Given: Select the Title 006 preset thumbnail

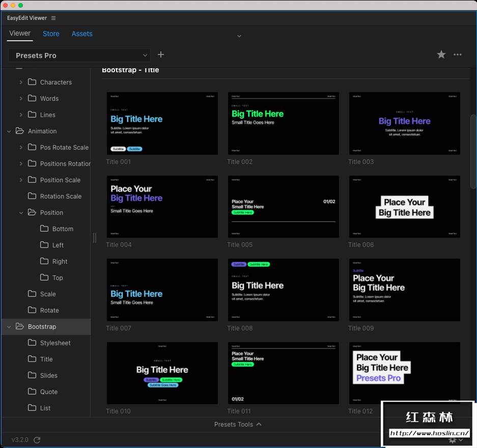Looking at the screenshot, I should click(404, 207).
